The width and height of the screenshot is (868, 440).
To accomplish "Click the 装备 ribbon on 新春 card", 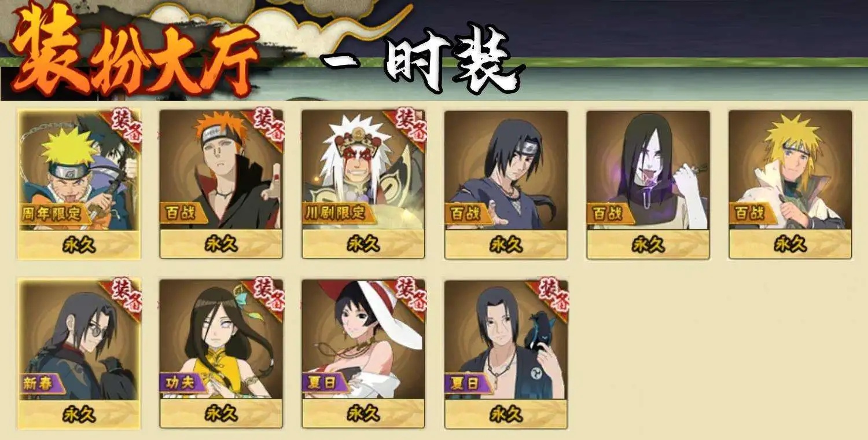I will [x=126, y=295].
